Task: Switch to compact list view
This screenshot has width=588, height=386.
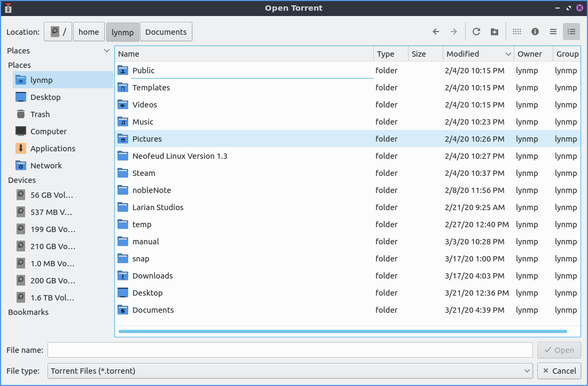Action: 553,32
